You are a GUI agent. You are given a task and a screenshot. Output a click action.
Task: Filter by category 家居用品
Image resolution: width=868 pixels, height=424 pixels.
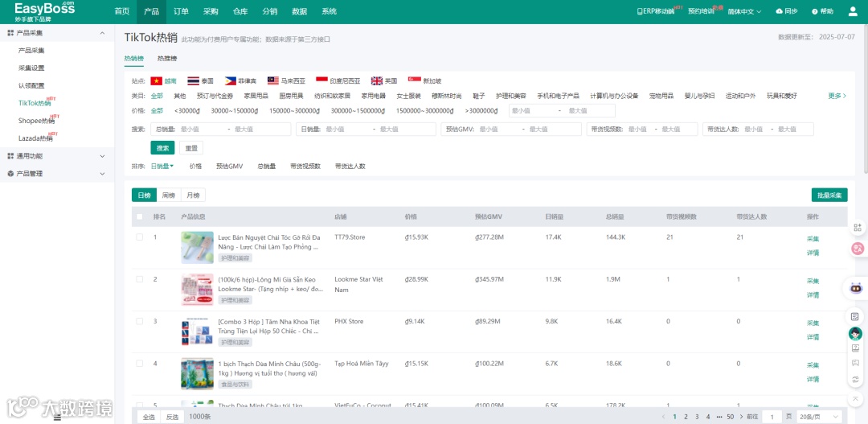tap(256, 96)
